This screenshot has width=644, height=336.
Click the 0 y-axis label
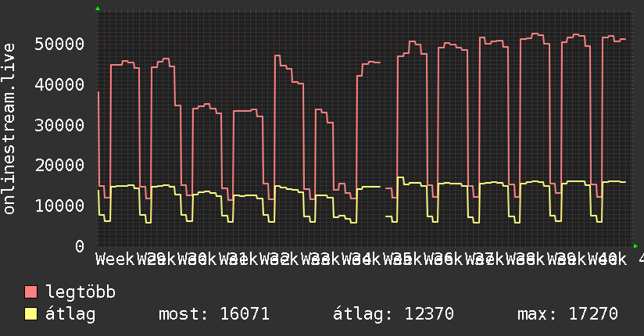click(x=80, y=246)
